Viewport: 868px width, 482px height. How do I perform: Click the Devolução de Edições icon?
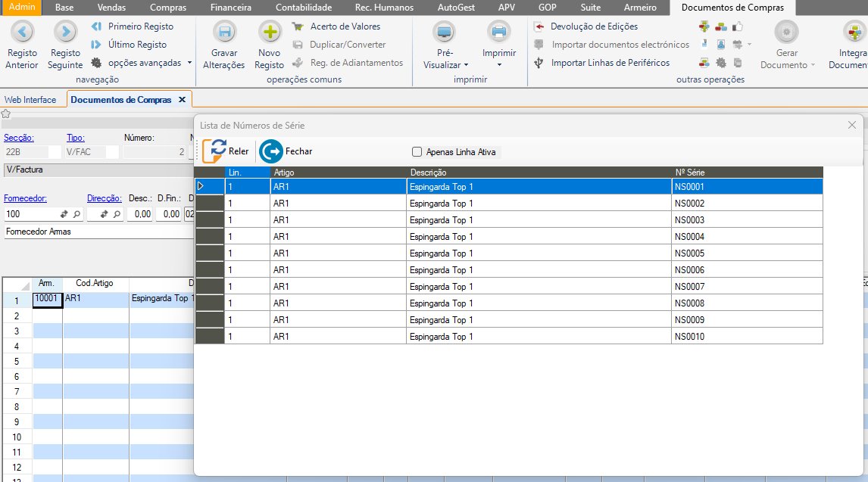[x=539, y=26]
